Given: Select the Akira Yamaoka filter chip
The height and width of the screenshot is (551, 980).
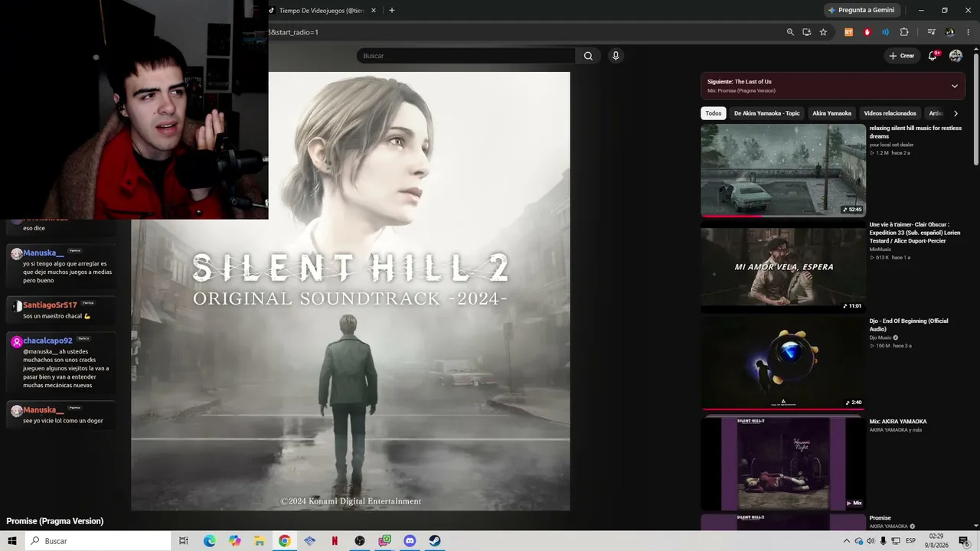Looking at the screenshot, I should tap(831, 113).
